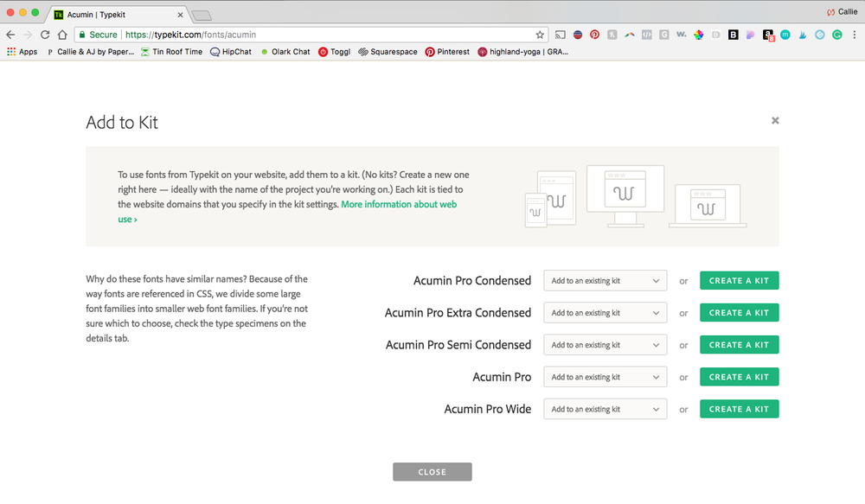This screenshot has width=865, height=504.
Task: Click the Acumin Pro Wide font label
Action: [x=488, y=409]
